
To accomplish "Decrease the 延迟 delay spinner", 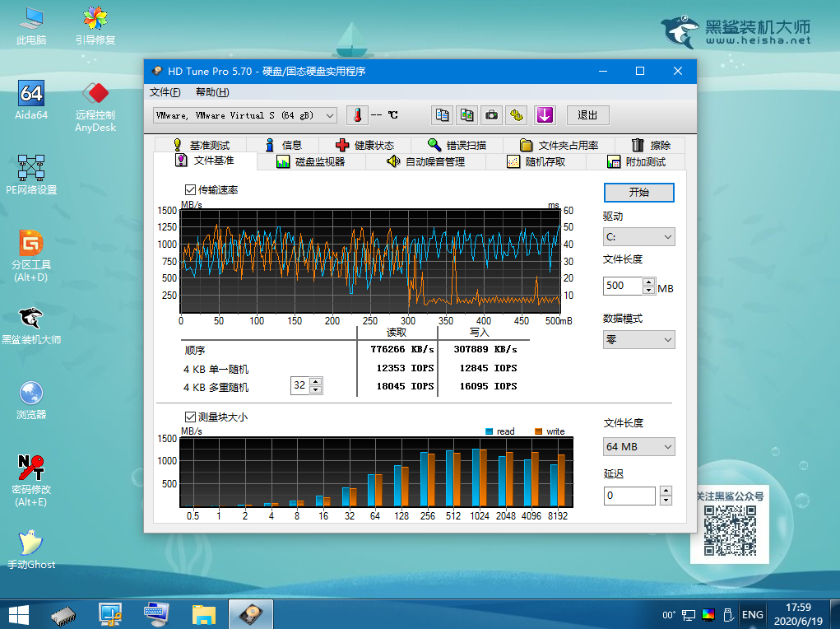I will pyautogui.click(x=666, y=501).
